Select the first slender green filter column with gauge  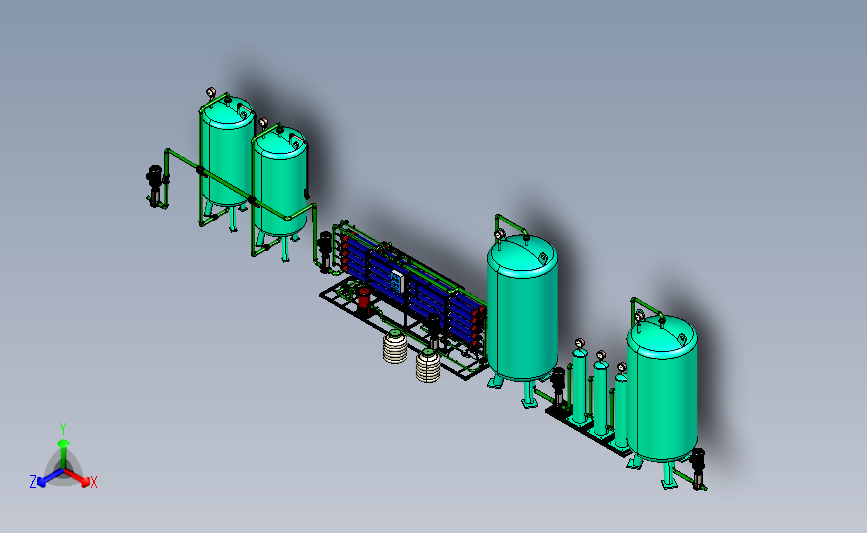click(579, 385)
